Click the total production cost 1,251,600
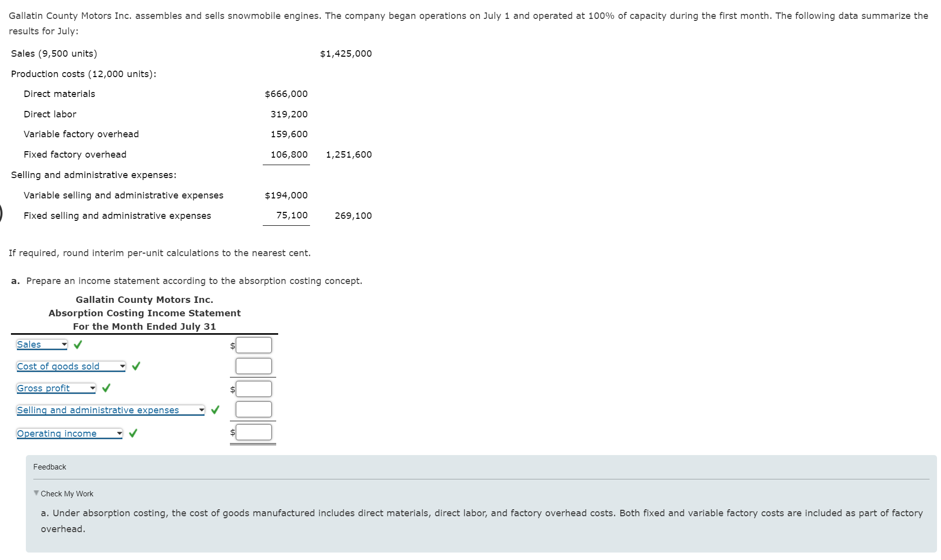Viewport: 941px width, 560px height. [x=349, y=155]
